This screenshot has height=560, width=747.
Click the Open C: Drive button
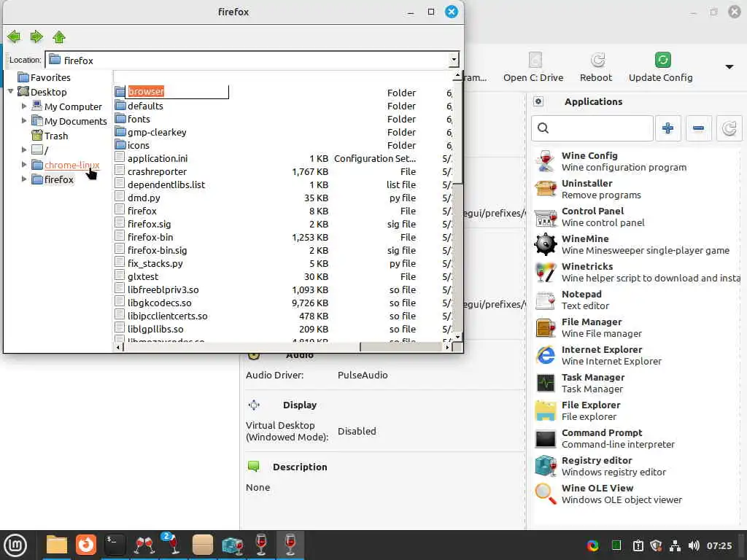pyautogui.click(x=533, y=67)
